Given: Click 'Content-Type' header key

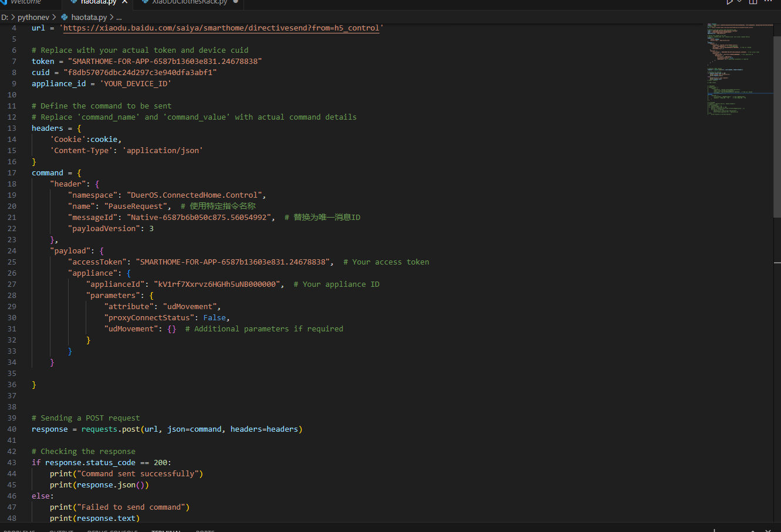Looking at the screenshot, I should (82, 150).
